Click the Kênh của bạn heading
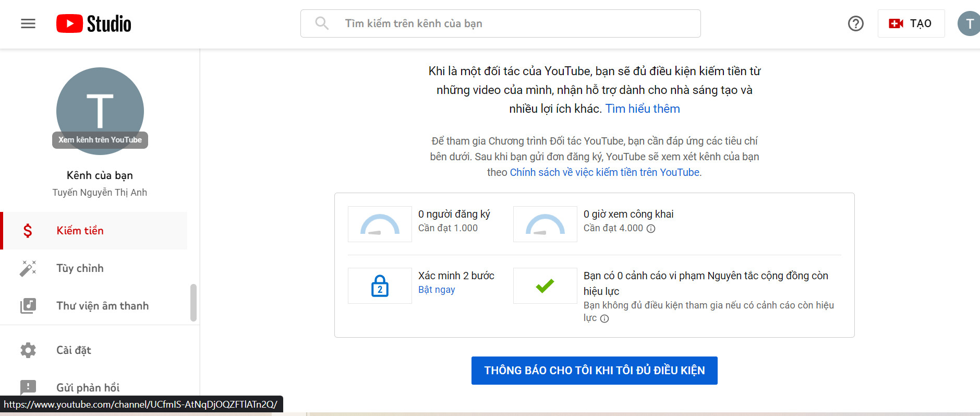 pos(100,175)
